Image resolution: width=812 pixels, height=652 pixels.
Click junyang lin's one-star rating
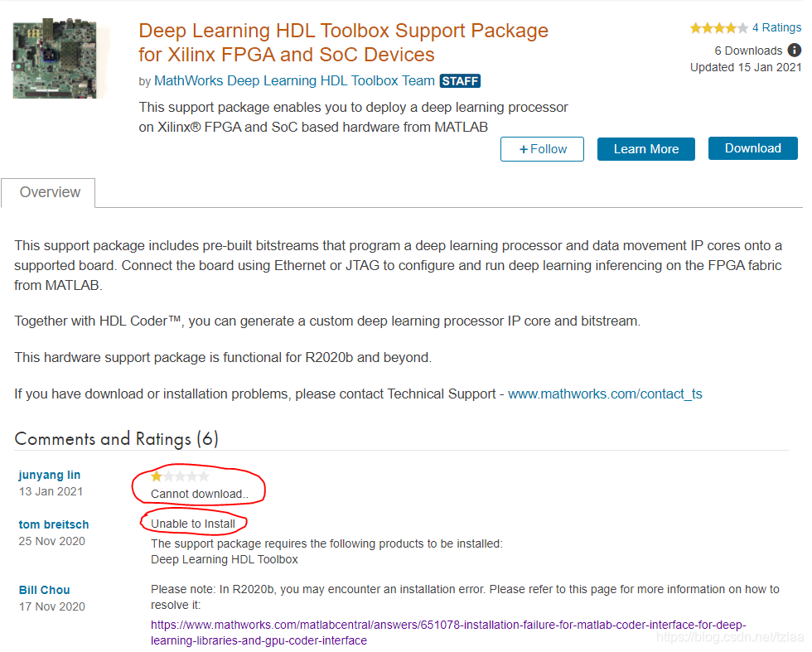(180, 476)
